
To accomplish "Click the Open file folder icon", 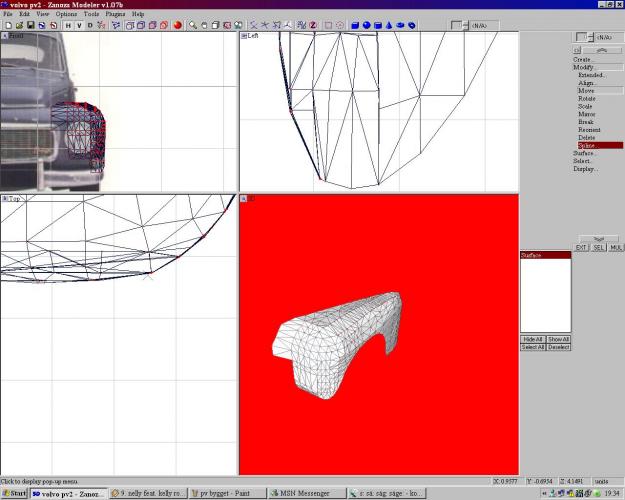I will [18, 25].
